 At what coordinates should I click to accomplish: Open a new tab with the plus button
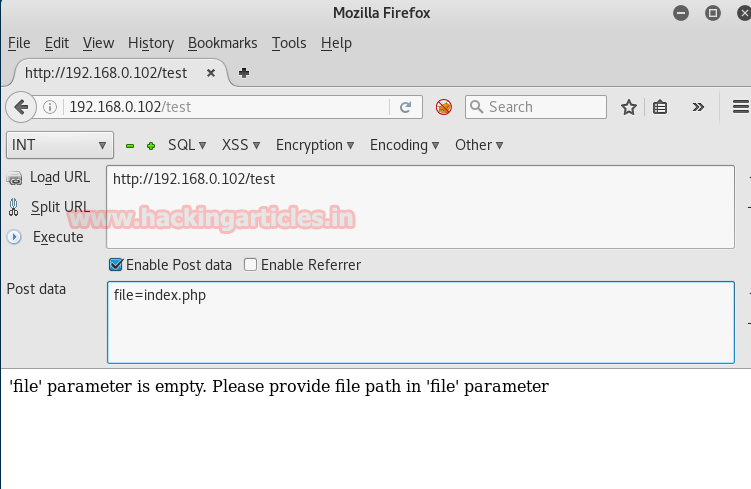(244, 73)
